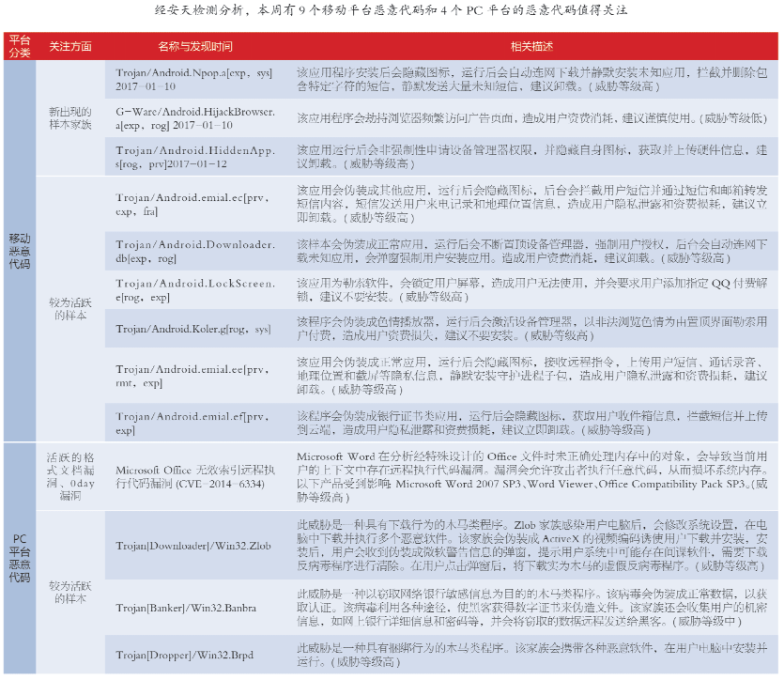The width and height of the screenshot is (784, 680).
Task: Select the 平台分类 header cell
Action: click(20, 46)
